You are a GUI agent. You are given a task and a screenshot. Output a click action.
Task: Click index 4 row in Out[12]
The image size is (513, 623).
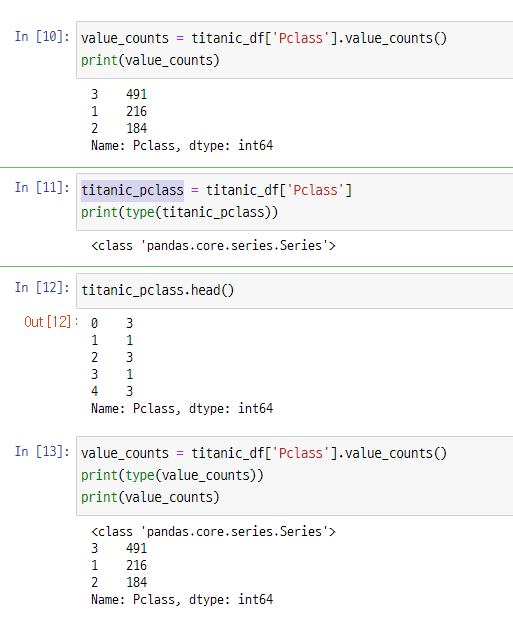[112, 392]
